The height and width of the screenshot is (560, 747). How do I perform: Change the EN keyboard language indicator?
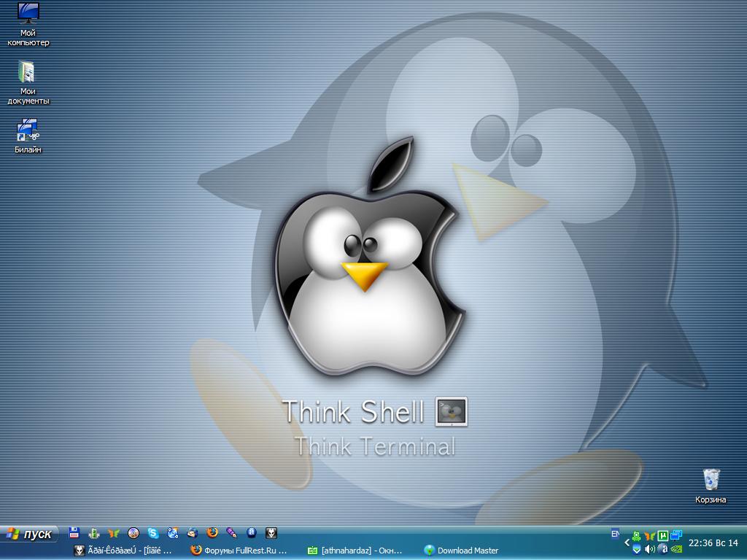[x=616, y=534]
